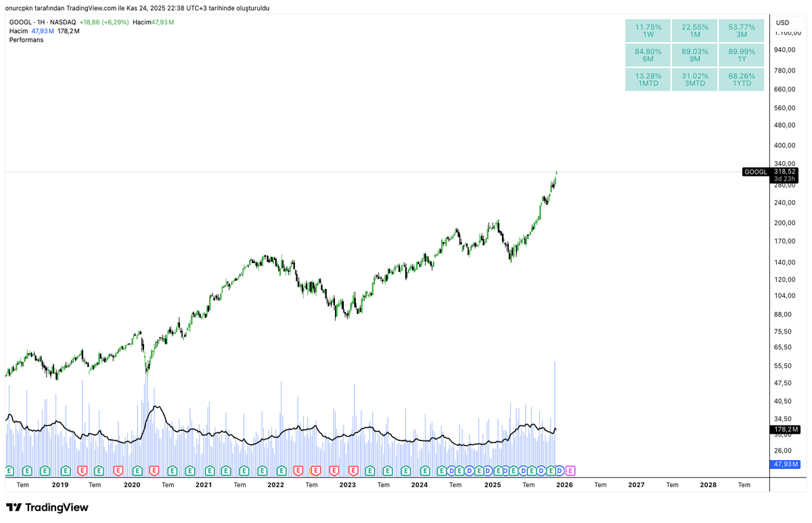Screen dimensions: 812x523
Task: Click the 2022 label on the time axis
Action: point(275,484)
